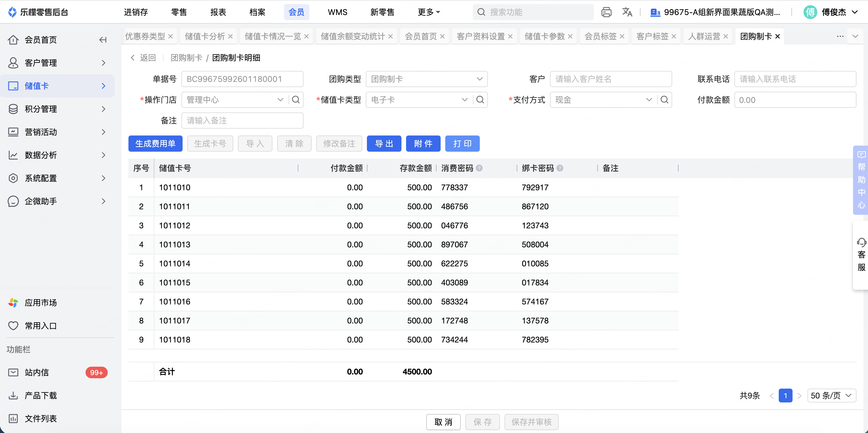
Task: Open the tab list overflow chevron
Action: click(x=855, y=36)
